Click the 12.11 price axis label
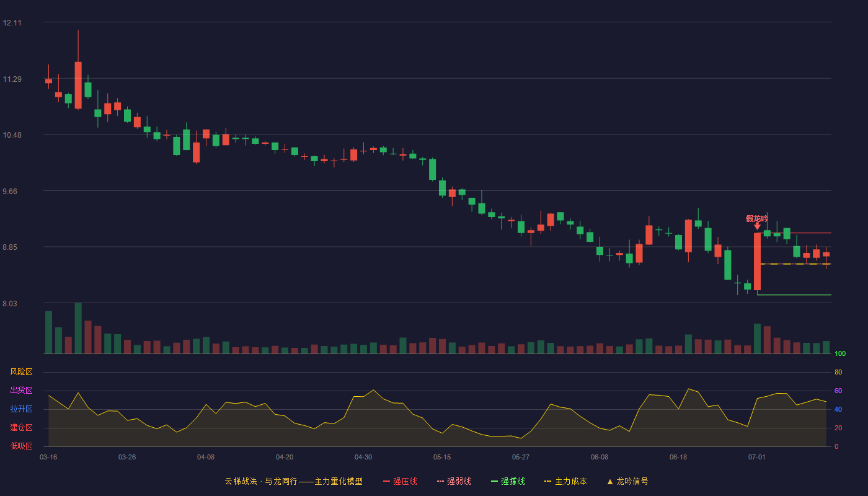Viewport: 868px width, 496px height. (12, 23)
